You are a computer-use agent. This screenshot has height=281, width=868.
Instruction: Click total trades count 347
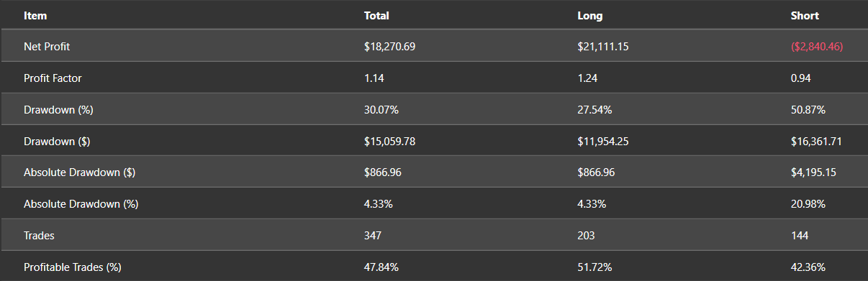click(373, 235)
